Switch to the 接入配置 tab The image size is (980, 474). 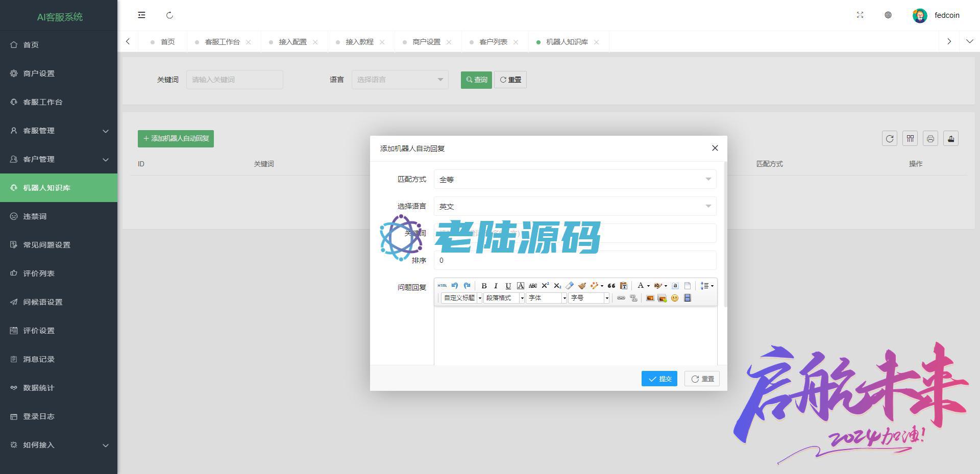[292, 42]
